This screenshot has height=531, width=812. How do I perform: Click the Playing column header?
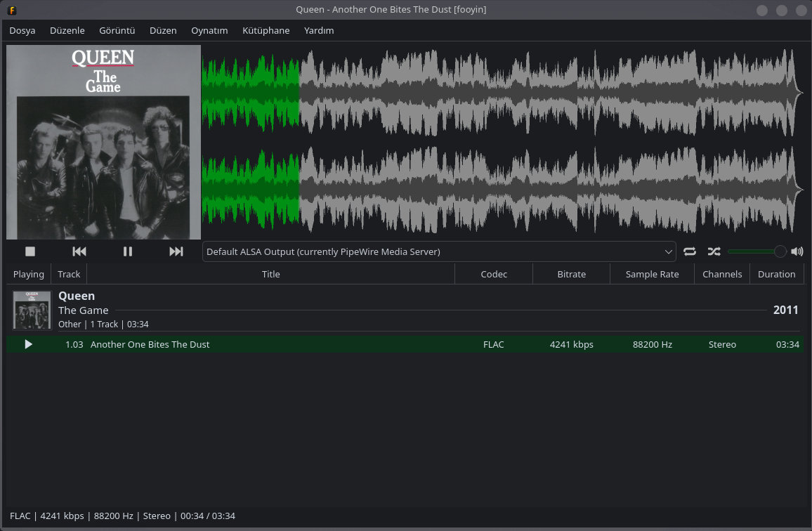pos(29,274)
